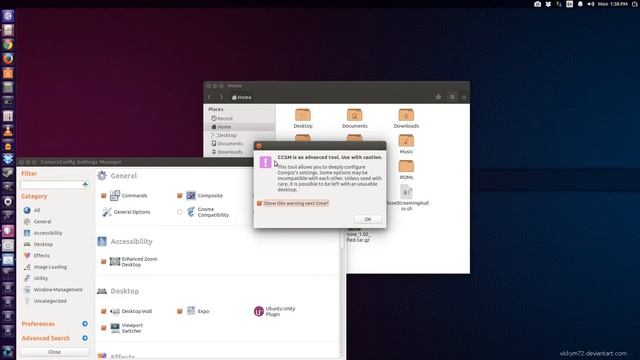Screen dimensions: 640x360
Task: Open Enhanced Zoom Desktop plugin icon
Action: coord(115,261)
